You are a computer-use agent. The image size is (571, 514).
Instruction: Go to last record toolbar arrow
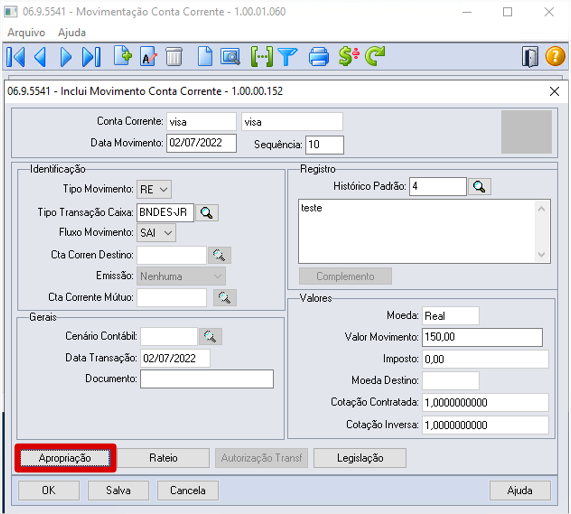pos(91,57)
